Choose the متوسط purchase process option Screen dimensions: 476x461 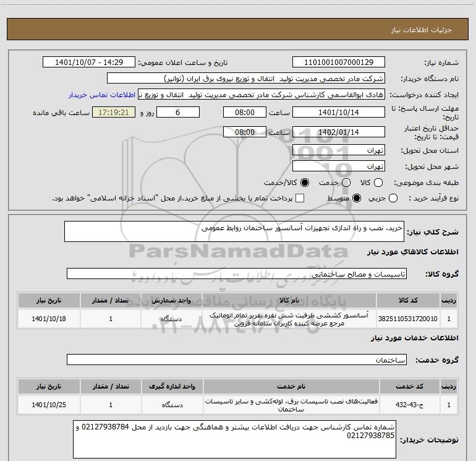click(x=357, y=199)
